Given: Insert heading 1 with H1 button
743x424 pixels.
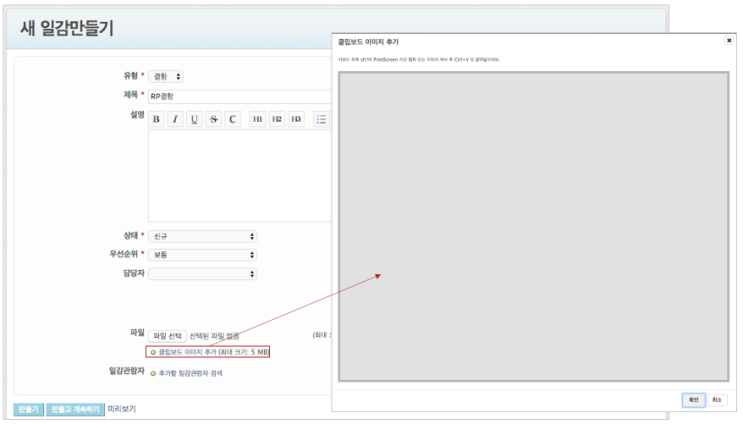Looking at the screenshot, I should point(257,119).
